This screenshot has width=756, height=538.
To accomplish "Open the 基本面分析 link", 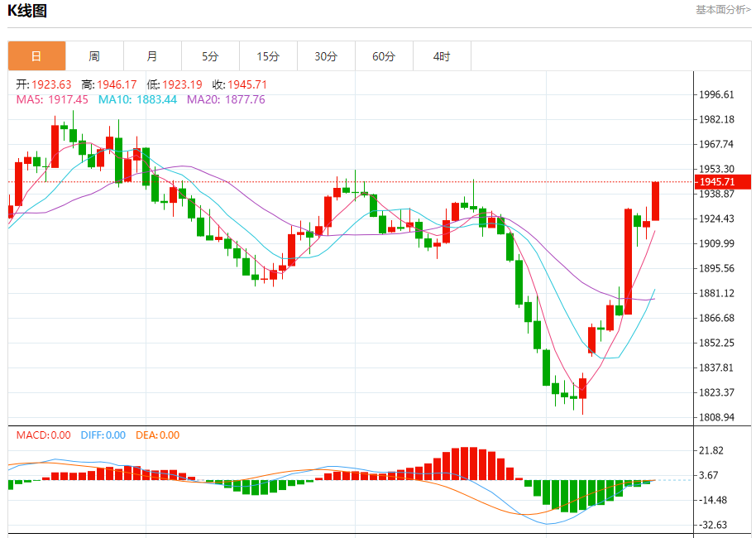I will pos(723,10).
